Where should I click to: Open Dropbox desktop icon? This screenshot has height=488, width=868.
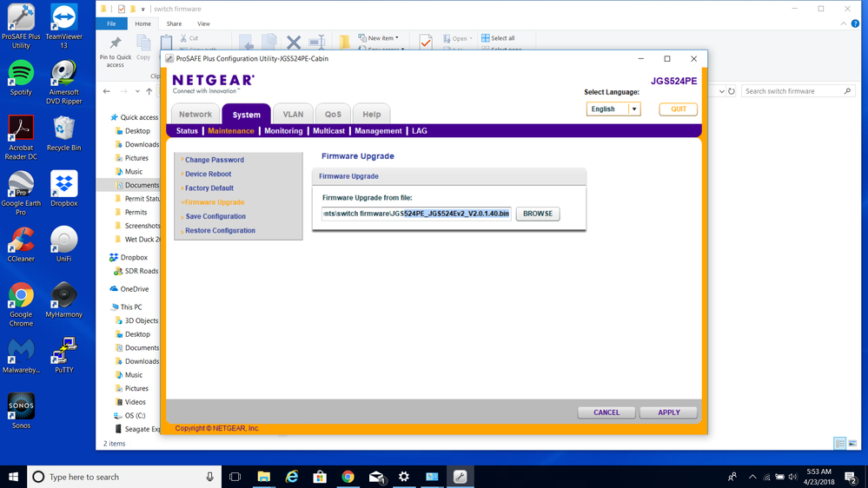click(63, 188)
